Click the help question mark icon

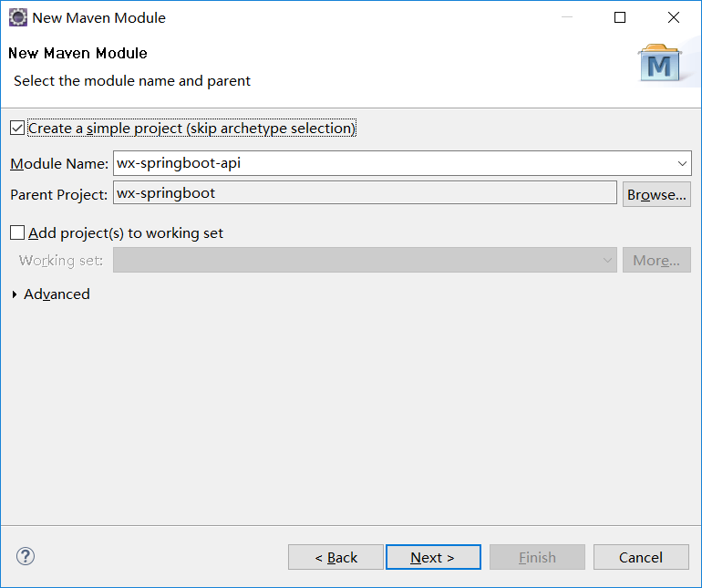[26, 557]
